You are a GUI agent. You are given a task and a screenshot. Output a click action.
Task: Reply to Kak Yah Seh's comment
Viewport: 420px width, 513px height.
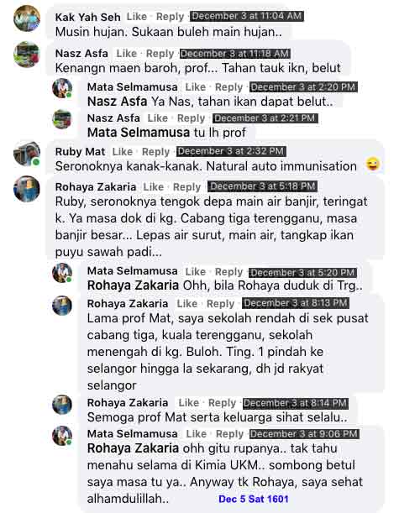(x=170, y=16)
